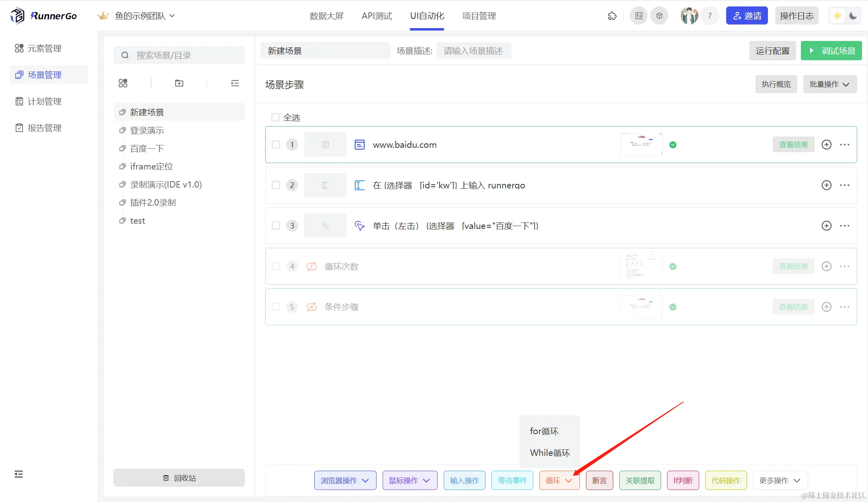Open the 浏览器操作 dropdown
Image resolution: width=868 pixels, height=502 pixels.
click(x=345, y=481)
